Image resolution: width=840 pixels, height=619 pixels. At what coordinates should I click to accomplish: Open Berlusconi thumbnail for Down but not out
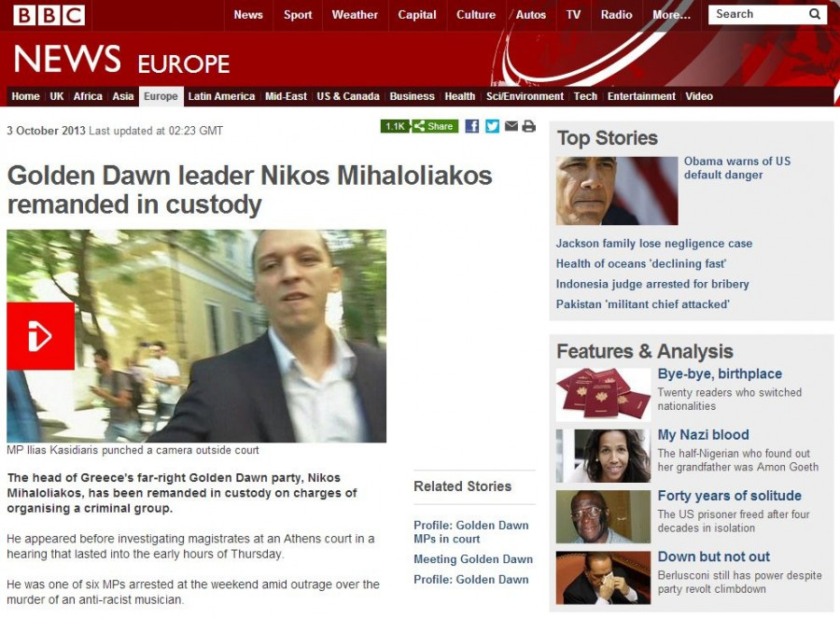pyautogui.click(x=603, y=578)
